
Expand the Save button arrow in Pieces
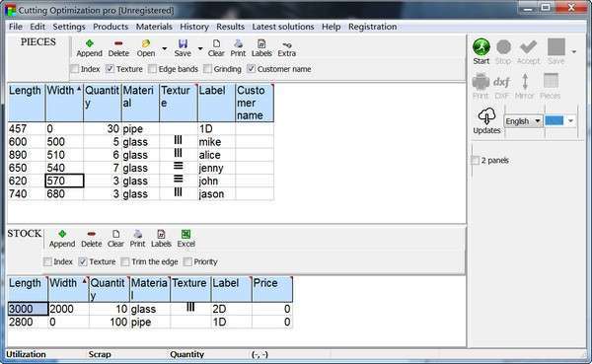pyautogui.click(x=200, y=48)
